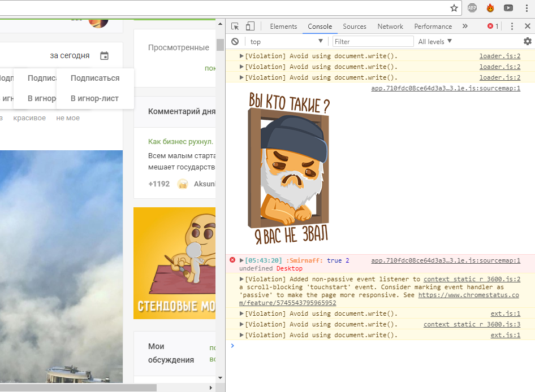Click the console Filter input field
This screenshot has width=535, height=392.
pos(373,41)
